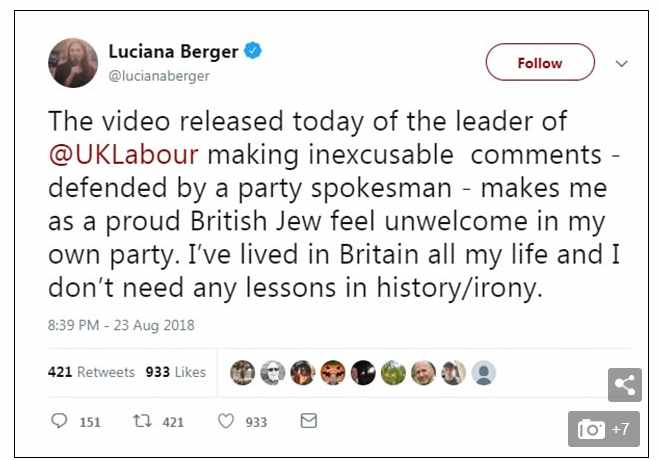Open the first liker's avatar thumbnail
The image size is (660, 460).
[x=242, y=373]
